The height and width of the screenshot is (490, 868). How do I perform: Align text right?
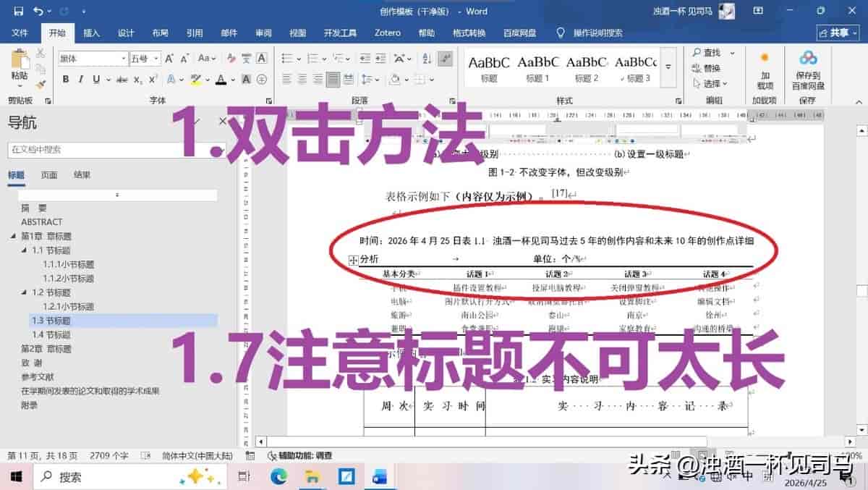point(317,80)
